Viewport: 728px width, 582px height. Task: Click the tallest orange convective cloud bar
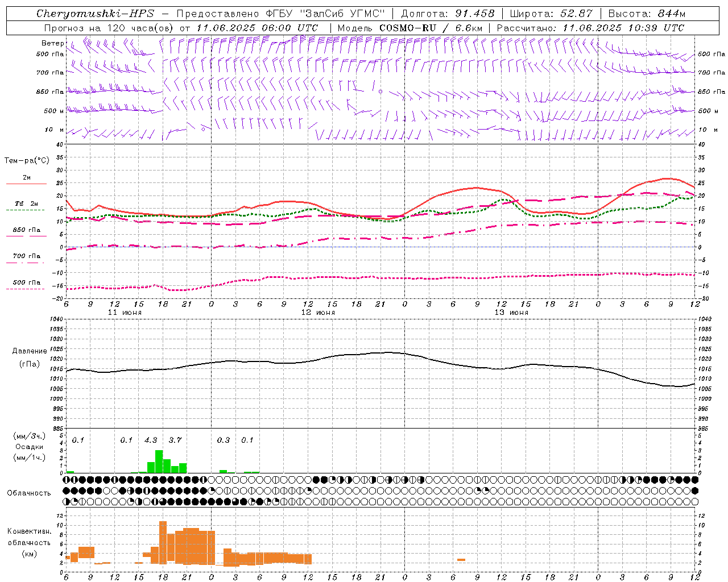[163, 542]
